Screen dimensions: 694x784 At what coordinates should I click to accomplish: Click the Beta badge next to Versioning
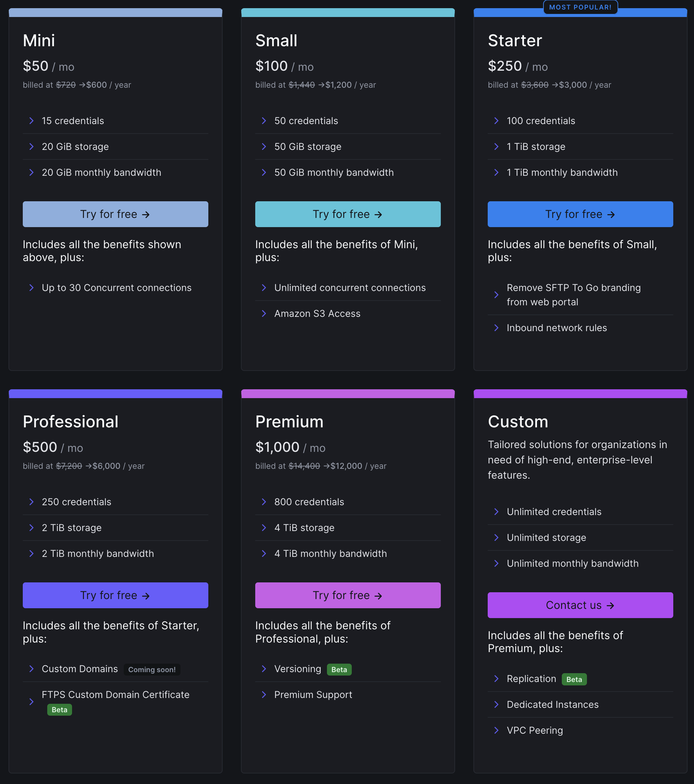339,670
